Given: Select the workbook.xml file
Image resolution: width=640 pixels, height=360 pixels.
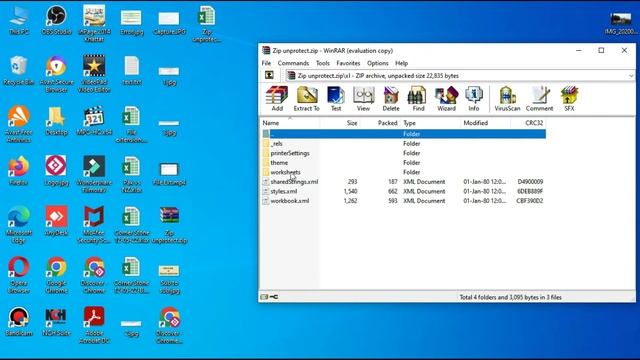Looking at the screenshot, I should coord(403,201).
